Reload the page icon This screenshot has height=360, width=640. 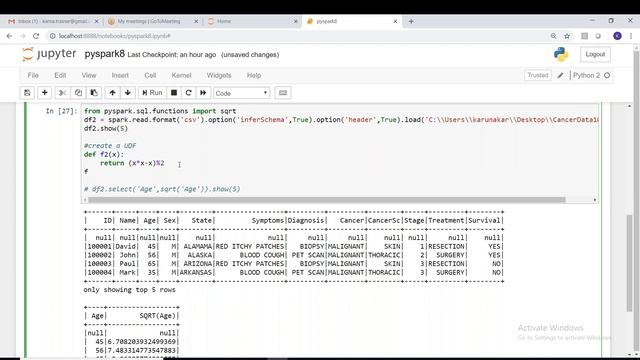point(36,36)
